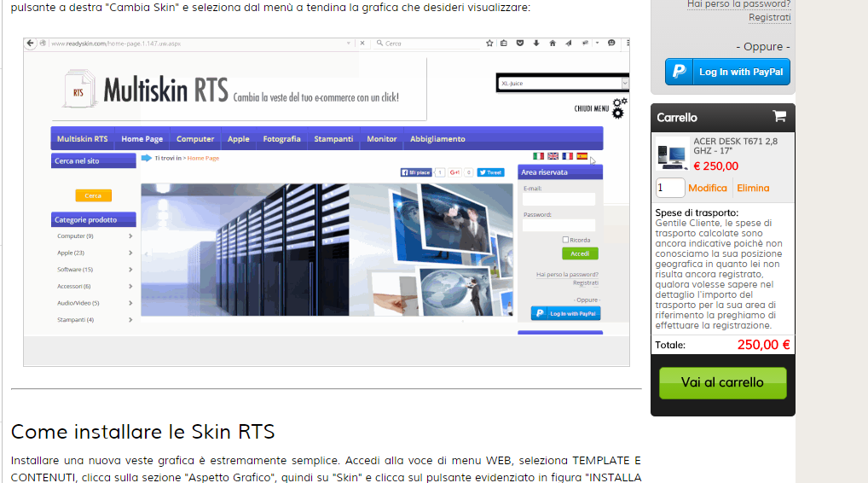868x483 pixels.
Task: Click the embedded Log In with PayPal button
Action: (566, 313)
